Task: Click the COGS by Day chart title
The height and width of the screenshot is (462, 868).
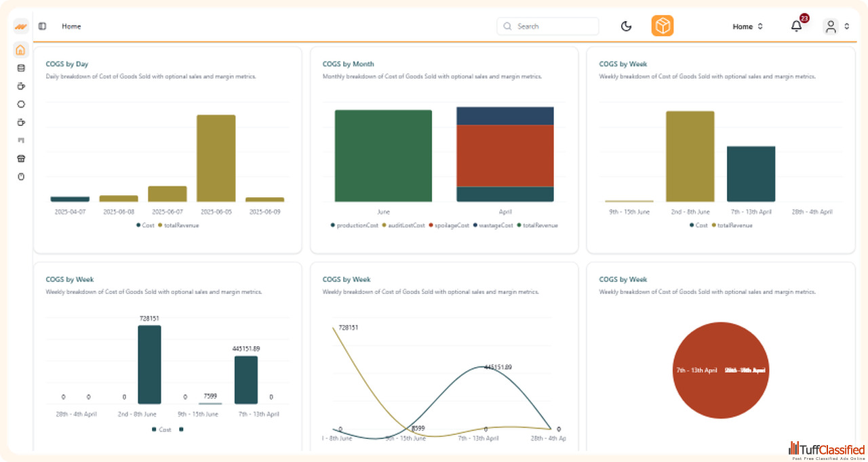Action: click(x=67, y=64)
